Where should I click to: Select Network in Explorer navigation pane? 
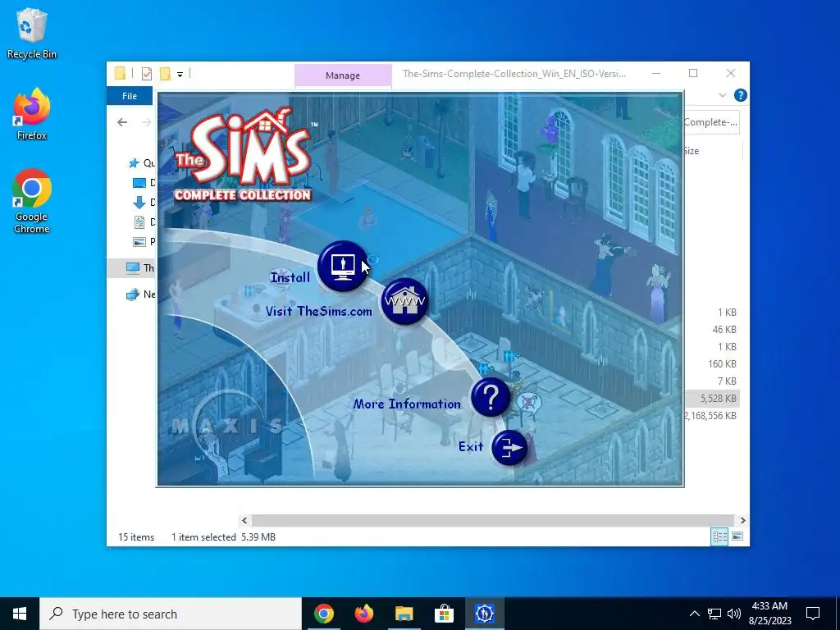[x=141, y=294]
